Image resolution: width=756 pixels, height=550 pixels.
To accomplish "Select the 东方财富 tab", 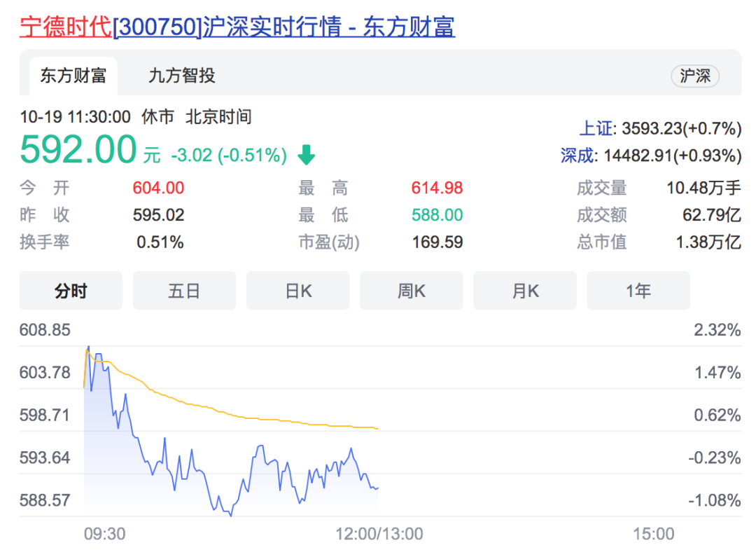I will (73, 76).
